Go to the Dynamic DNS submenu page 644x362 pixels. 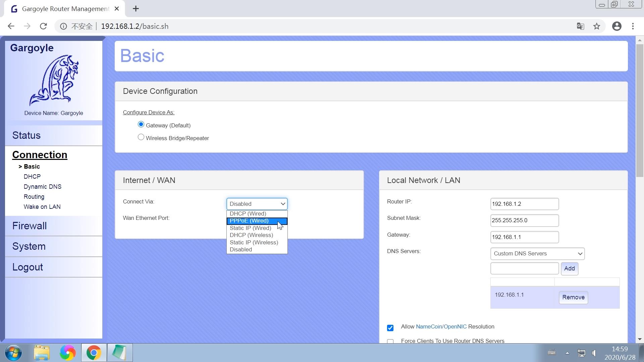(x=42, y=187)
